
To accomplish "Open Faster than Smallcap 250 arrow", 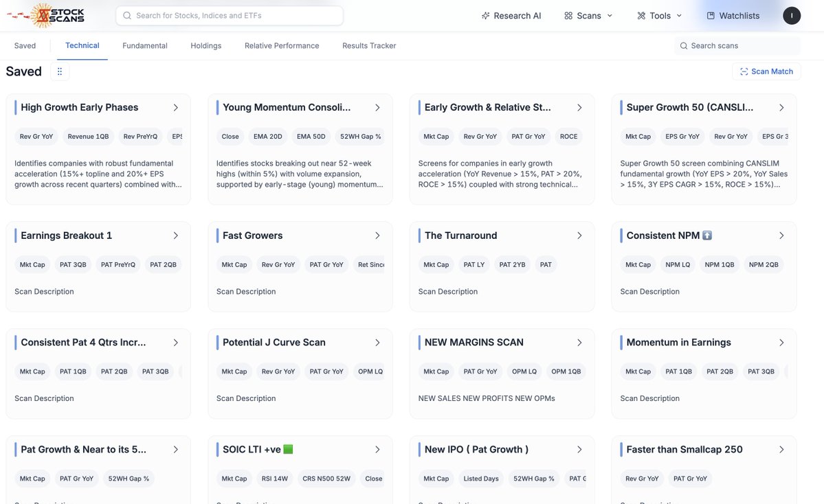I will click(781, 449).
